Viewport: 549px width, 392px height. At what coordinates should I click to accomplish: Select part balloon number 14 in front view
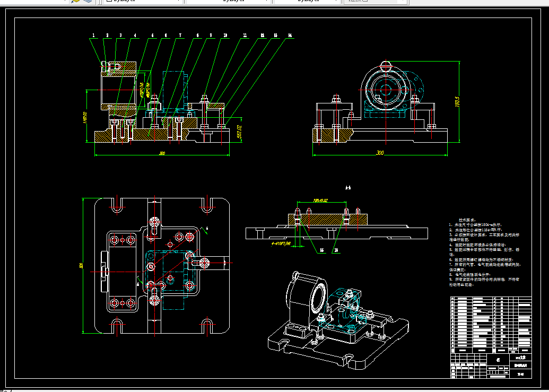point(290,36)
